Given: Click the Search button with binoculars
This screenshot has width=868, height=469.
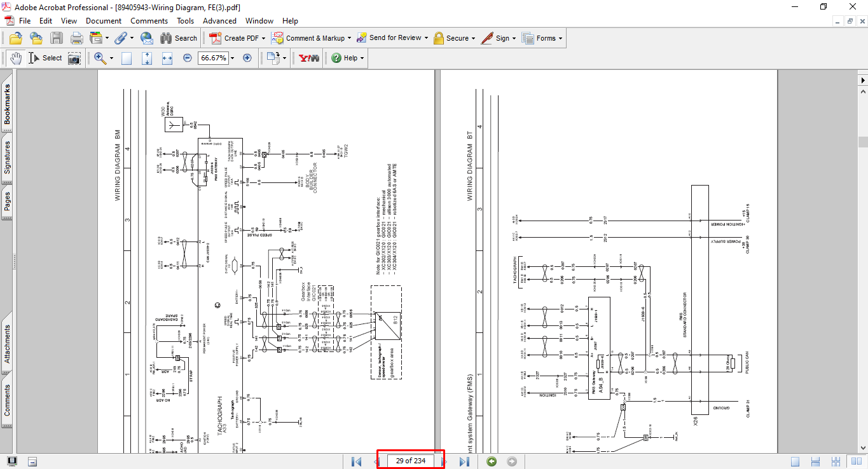Looking at the screenshot, I should (179, 38).
